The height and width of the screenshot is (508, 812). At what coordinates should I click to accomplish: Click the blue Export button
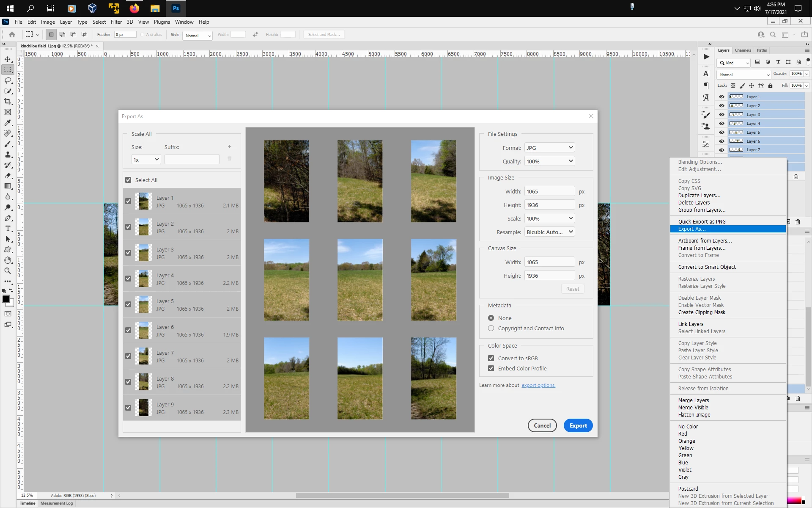point(578,425)
